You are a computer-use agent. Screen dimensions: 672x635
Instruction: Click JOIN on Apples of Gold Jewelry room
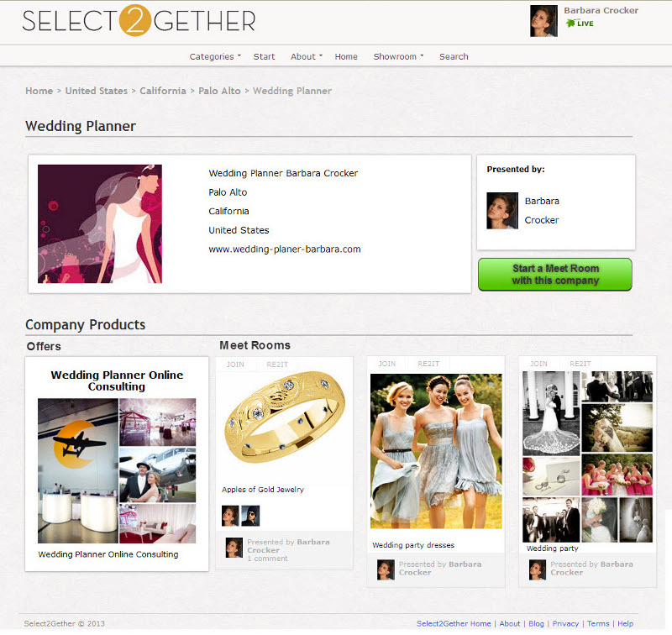point(235,365)
